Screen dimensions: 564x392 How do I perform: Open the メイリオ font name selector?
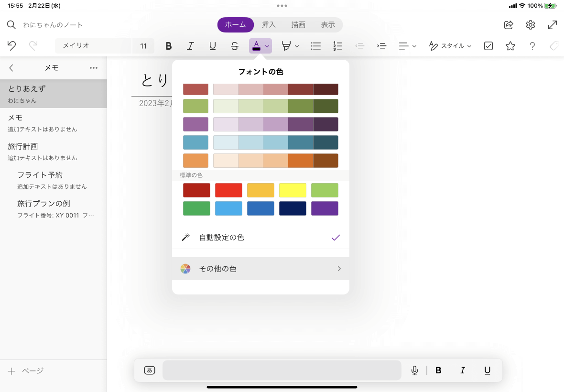(93, 46)
